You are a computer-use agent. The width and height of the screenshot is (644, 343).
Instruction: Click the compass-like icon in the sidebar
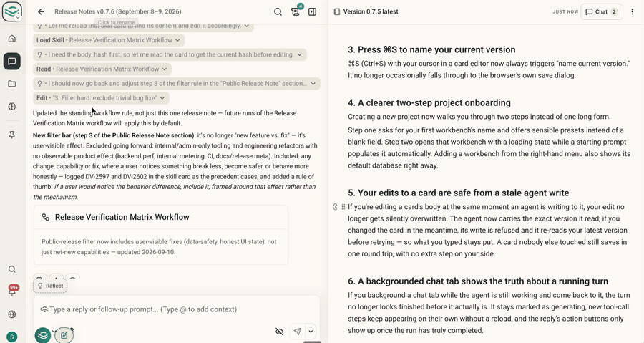click(12, 107)
